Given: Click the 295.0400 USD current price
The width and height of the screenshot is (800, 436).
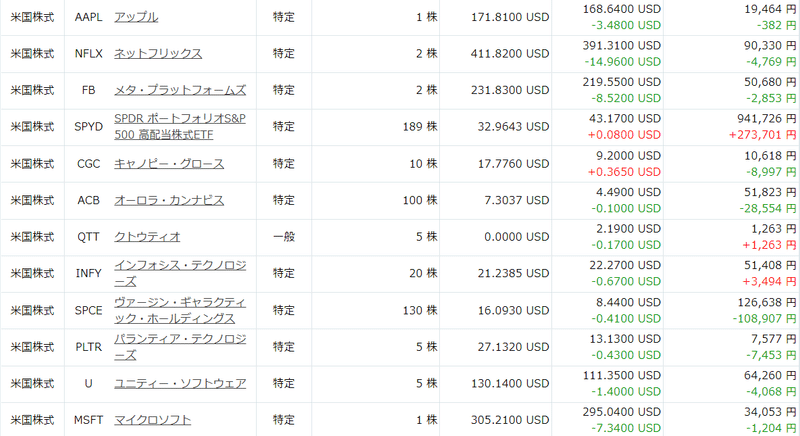Looking at the screenshot, I should point(622,412).
